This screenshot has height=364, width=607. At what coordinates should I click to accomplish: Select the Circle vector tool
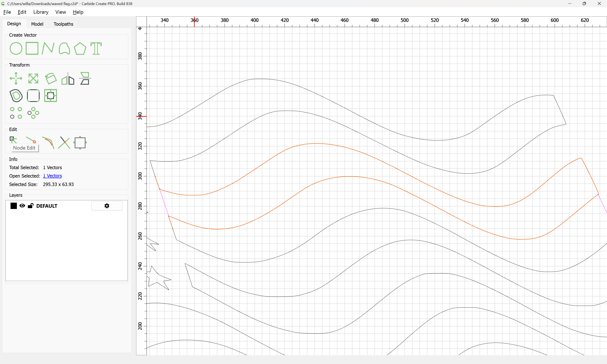tap(16, 48)
